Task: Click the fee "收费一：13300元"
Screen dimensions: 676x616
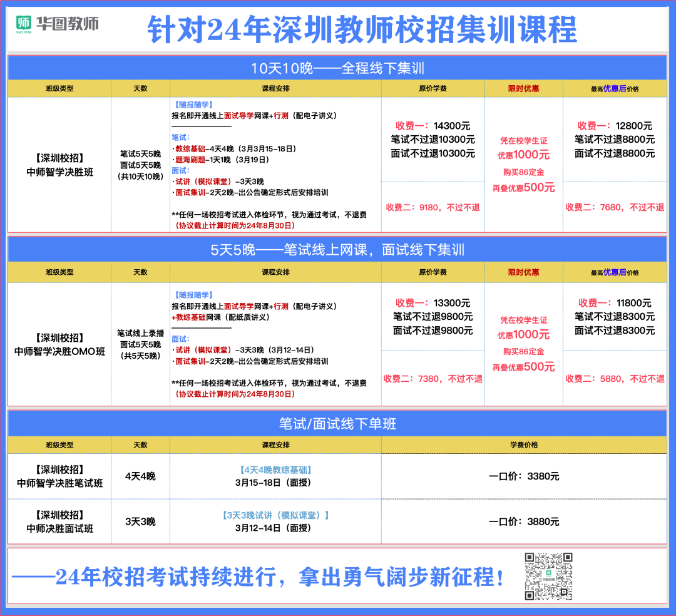Action: 433,303
